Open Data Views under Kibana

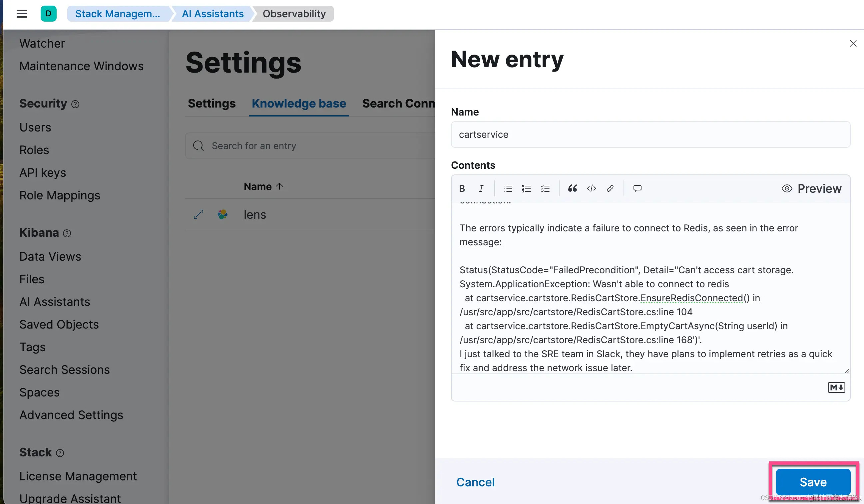pyautogui.click(x=50, y=257)
